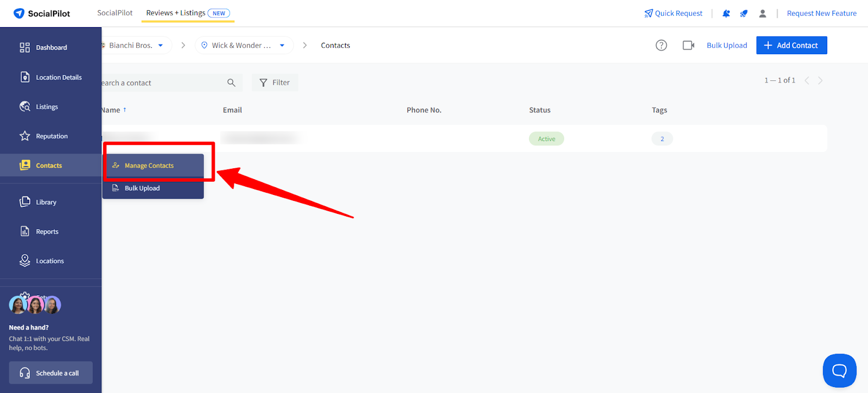Click the Active status badge

(x=546, y=139)
